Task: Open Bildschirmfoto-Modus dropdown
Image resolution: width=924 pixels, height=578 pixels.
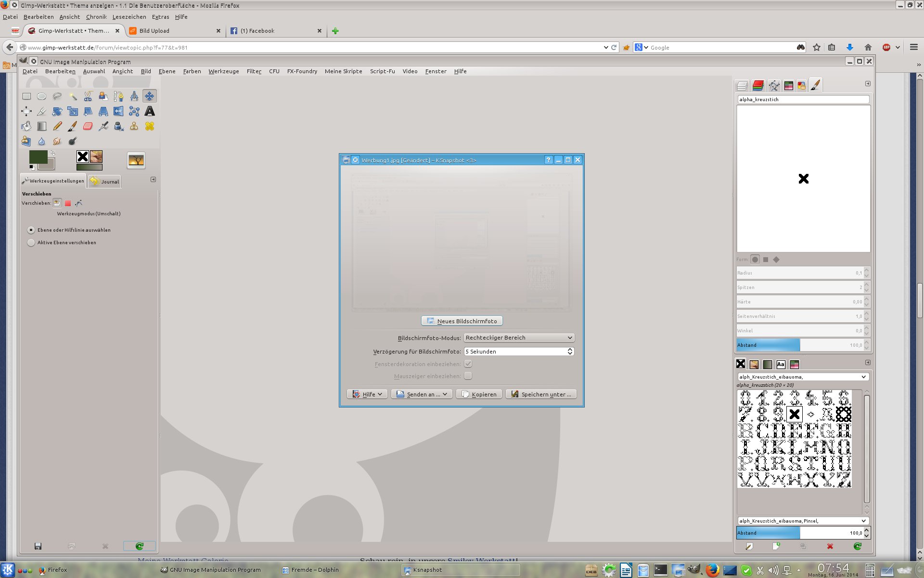Action: [x=519, y=338]
